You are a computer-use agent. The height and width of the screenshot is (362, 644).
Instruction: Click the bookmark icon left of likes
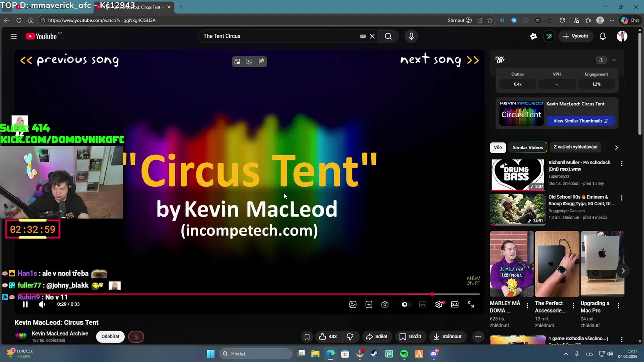(307, 337)
